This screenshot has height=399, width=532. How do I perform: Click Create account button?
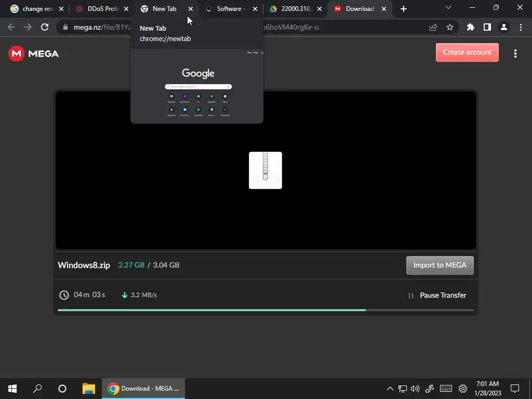pyautogui.click(x=467, y=52)
